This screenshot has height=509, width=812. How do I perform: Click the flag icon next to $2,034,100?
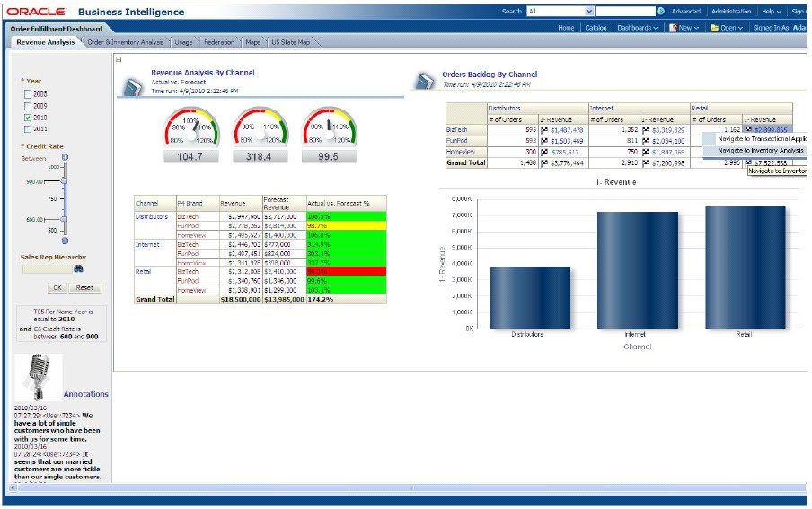tap(646, 141)
